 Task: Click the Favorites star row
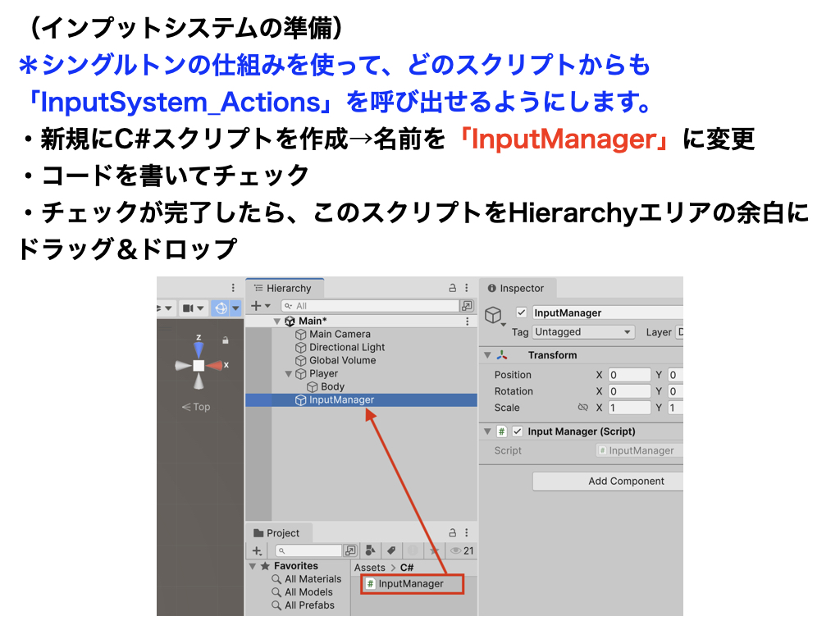tap(290, 566)
